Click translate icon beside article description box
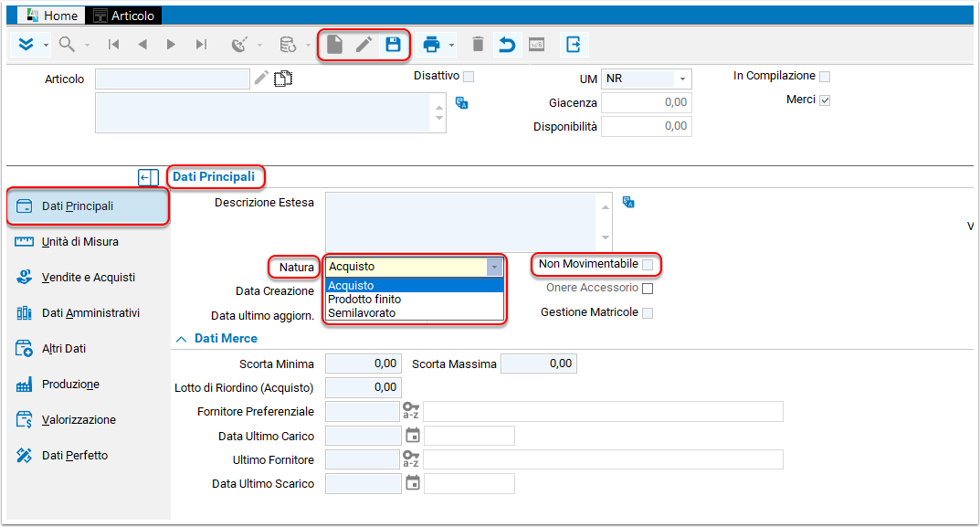 pyautogui.click(x=462, y=103)
